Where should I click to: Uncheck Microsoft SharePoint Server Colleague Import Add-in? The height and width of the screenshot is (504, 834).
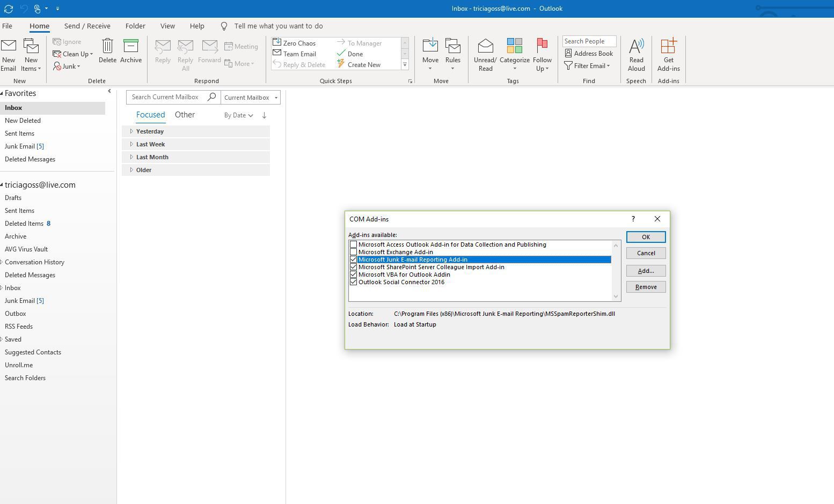click(x=353, y=267)
